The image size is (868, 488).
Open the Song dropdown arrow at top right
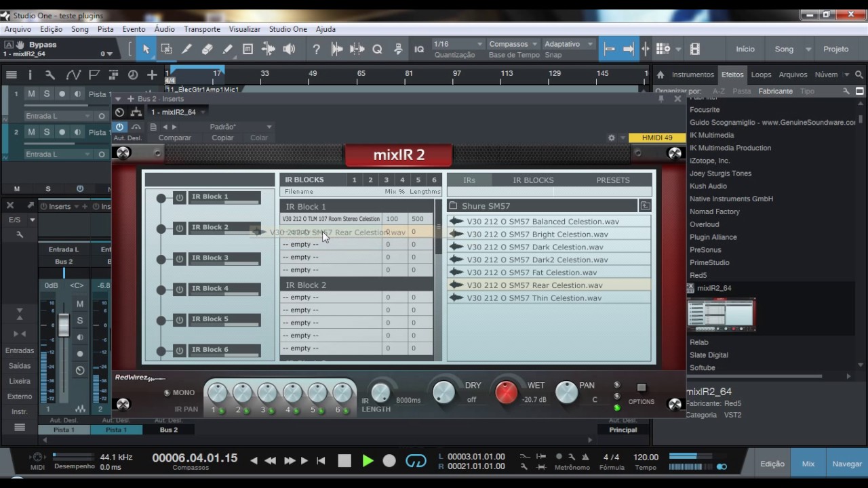point(808,49)
